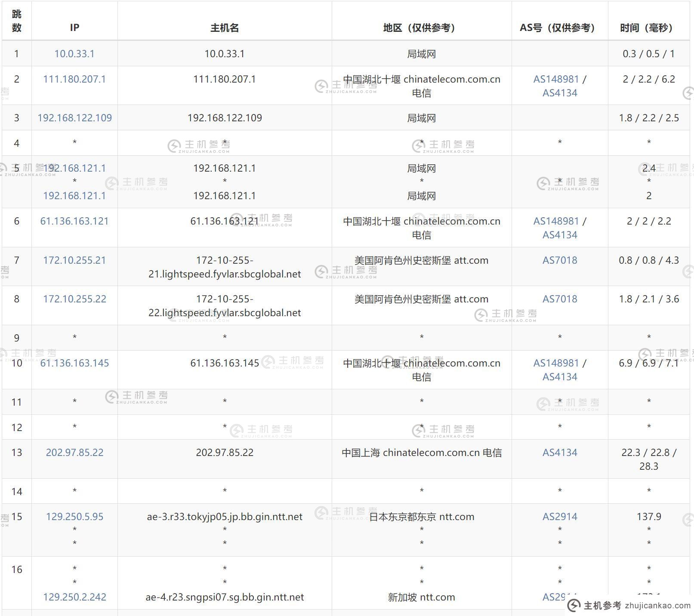Screen dimensions: 694x616
Task: Open the 172.10.255.22 IP link
Action: (x=74, y=299)
